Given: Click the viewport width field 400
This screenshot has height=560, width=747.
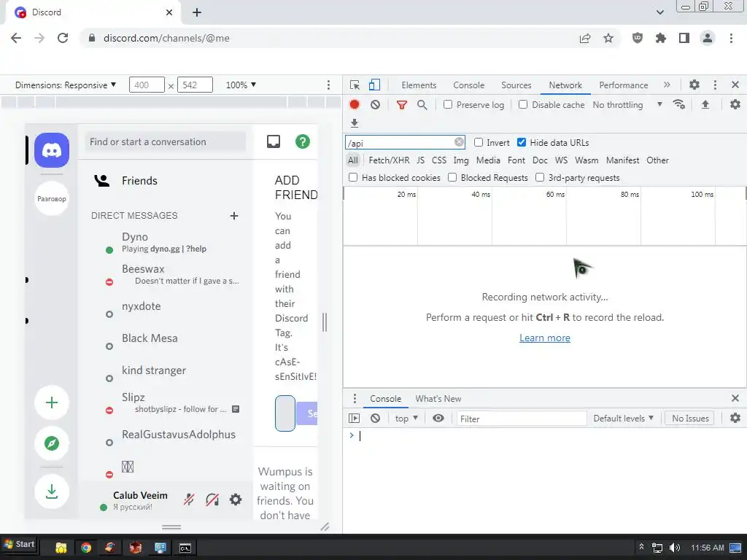Looking at the screenshot, I should coord(147,85).
